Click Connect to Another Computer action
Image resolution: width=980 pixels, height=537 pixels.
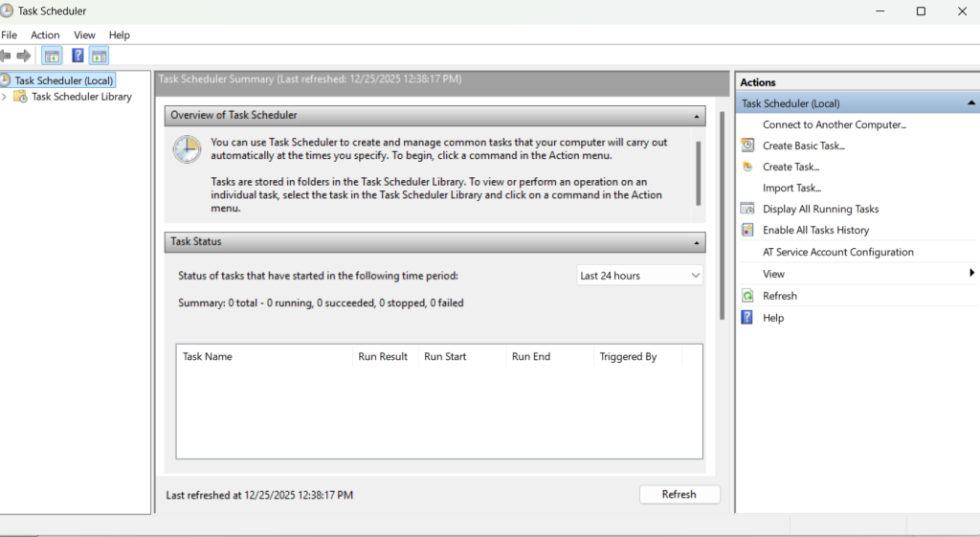pyautogui.click(x=835, y=124)
